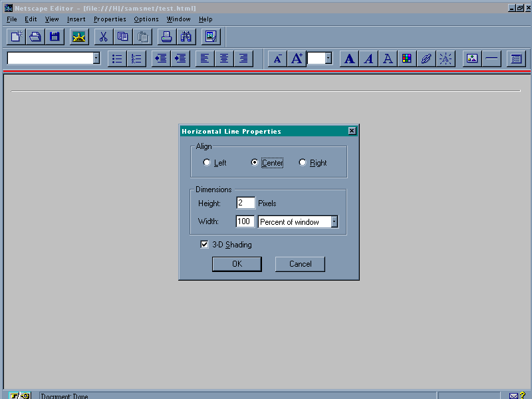
Task: Open the font color palette icon
Action: [x=406, y=59]
